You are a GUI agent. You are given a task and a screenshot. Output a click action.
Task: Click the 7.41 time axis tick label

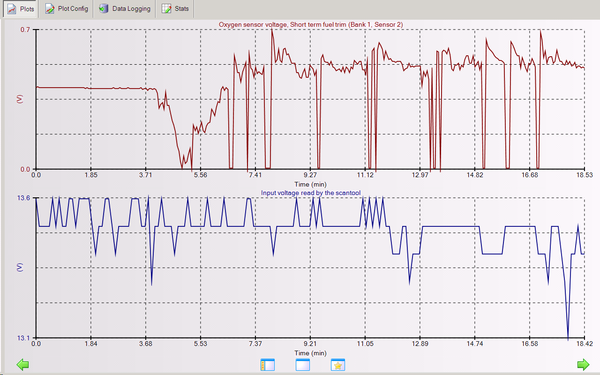tap(255, 175)
